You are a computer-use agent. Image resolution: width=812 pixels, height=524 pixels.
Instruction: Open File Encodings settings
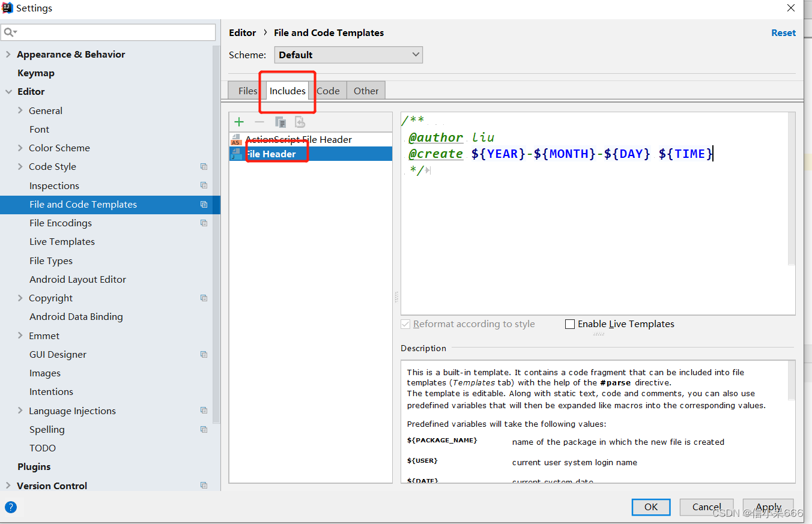tap(61, 223)
